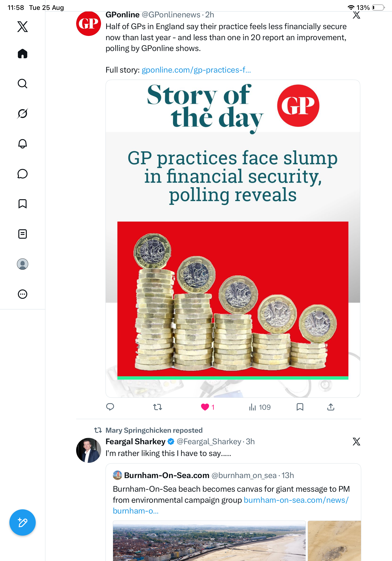Open Bookmarks in the sidebar
Image resolution: width=392 pixels, height=561 pixels.
(23, 204)
